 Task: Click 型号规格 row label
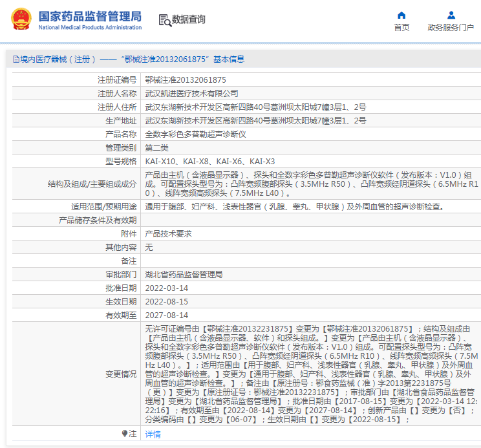(121, 161)
